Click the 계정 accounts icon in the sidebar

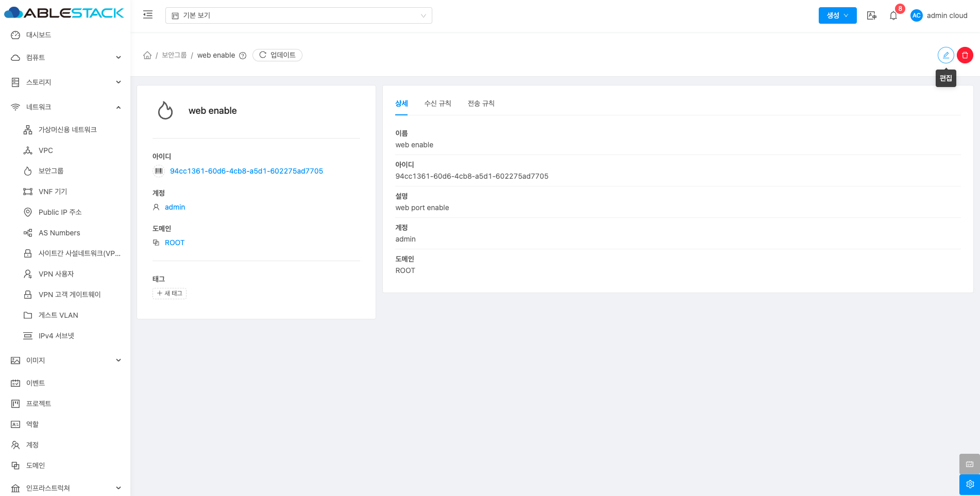[x=15, y=445]
